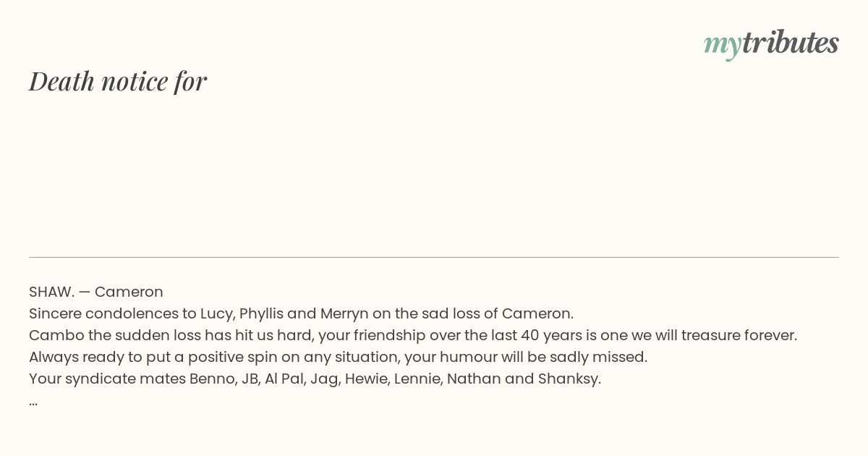
Task: Click the name "Phyllis" in the notice
Action: click(x=260, y=314)
